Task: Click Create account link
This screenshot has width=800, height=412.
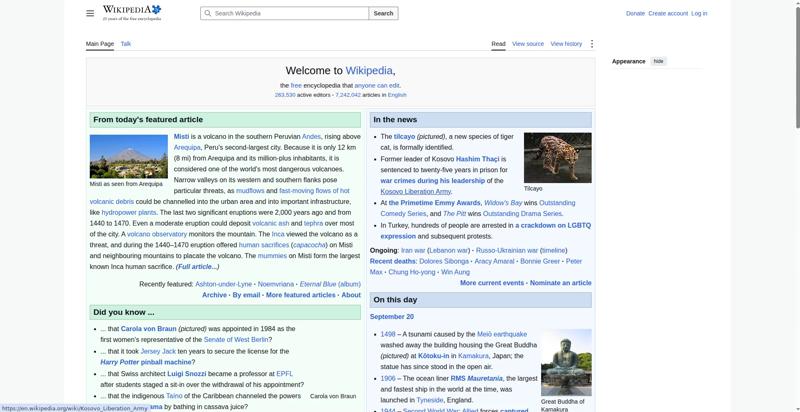Action: pyautogui.click(x=668, y=13)
